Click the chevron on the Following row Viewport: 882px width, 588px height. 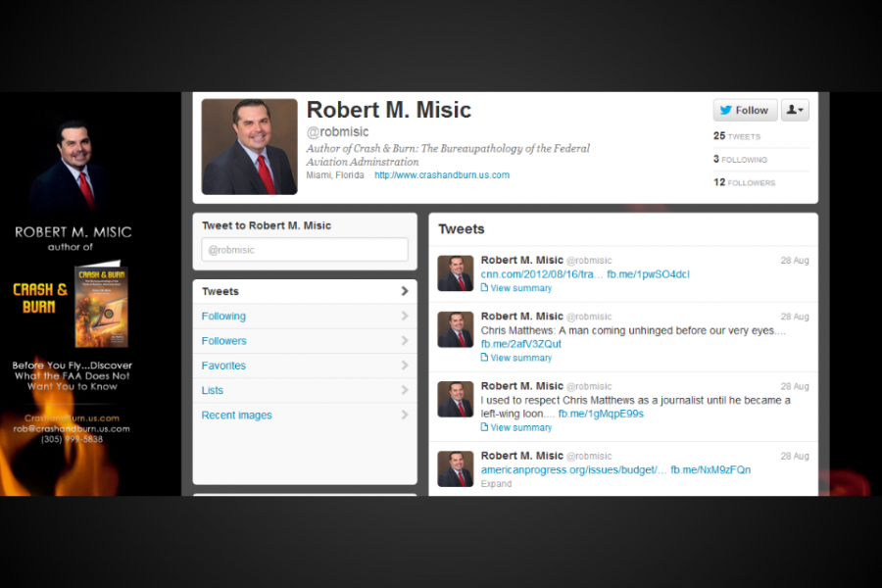[x=405, y=316]
